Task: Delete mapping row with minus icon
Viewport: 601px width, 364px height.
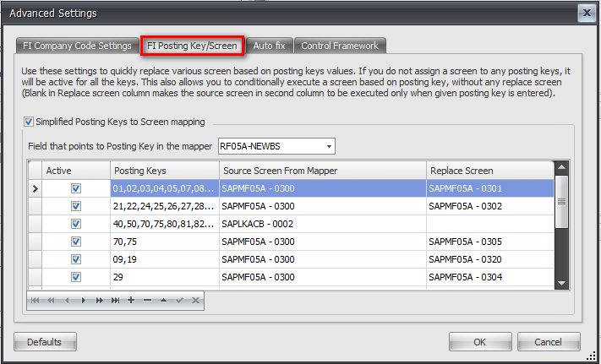Action: [x=148, y=301]
